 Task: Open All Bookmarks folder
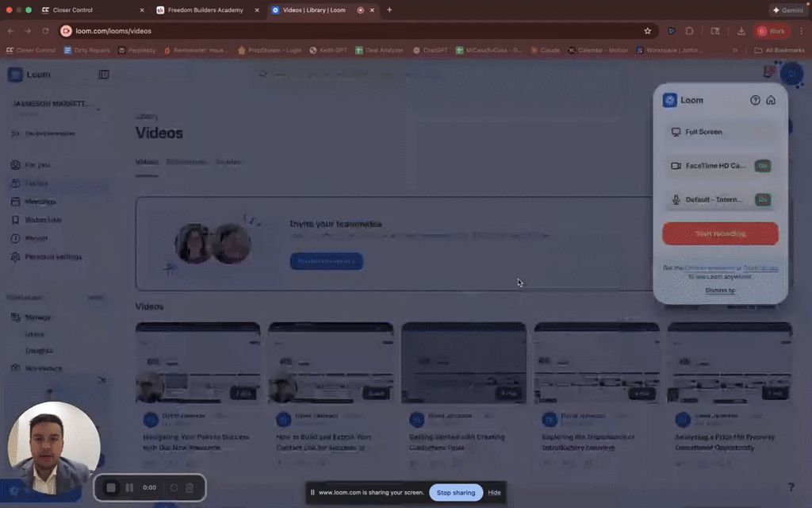779,50
